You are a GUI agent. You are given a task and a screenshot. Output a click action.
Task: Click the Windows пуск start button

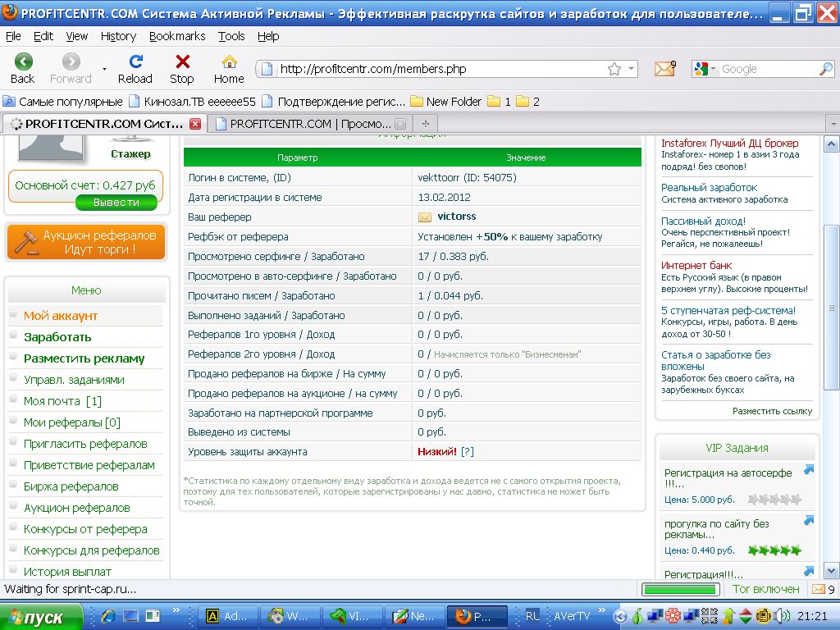click(41, 617)
